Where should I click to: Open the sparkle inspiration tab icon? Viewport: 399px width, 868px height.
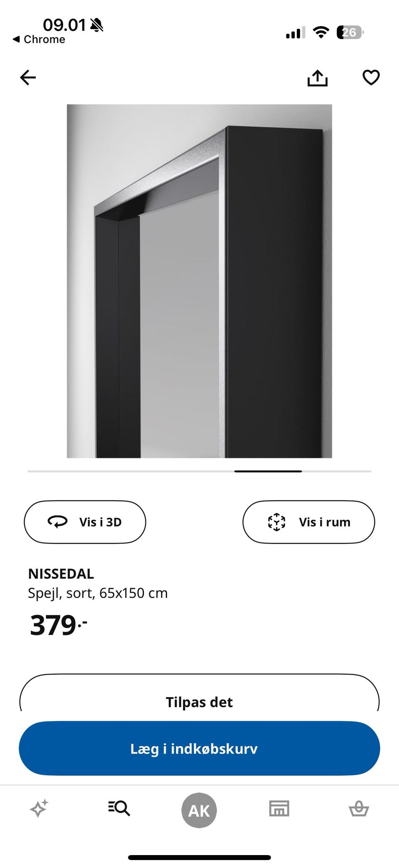[39, 809]
